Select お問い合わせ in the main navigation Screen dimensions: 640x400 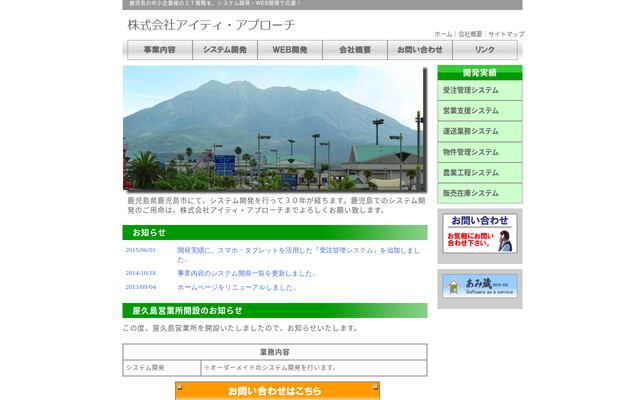pos(420,50)
